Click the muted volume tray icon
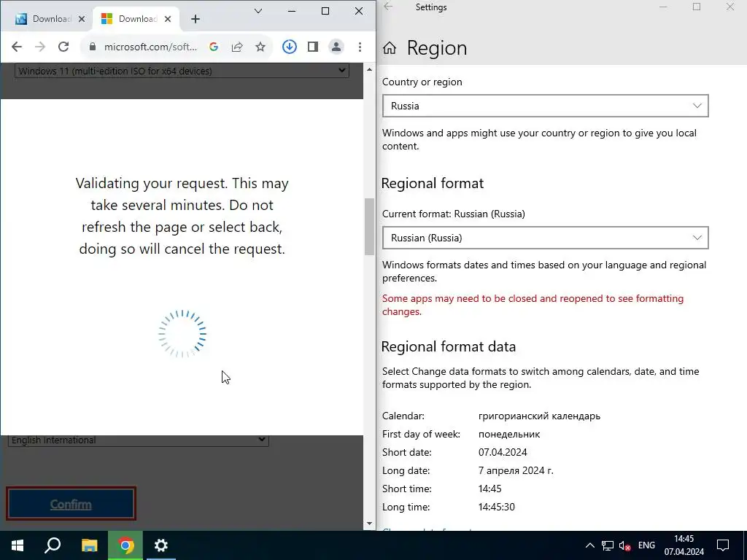Viewport: 747px width, 560px height. (624, 545)
